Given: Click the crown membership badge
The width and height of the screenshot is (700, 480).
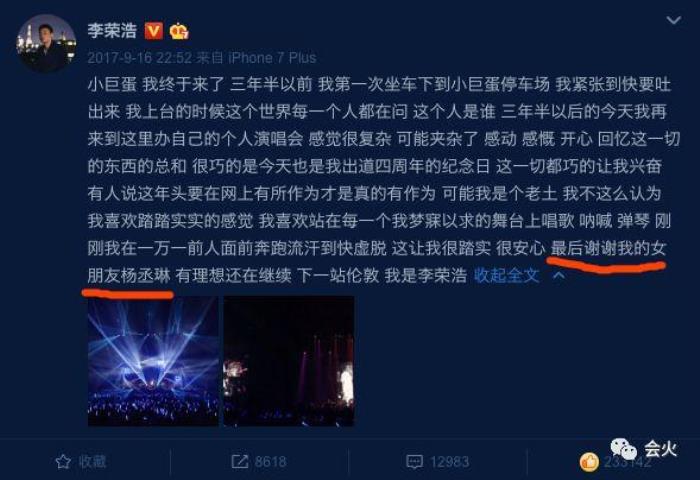Looking at the screenshot, I should click(179, 31).
